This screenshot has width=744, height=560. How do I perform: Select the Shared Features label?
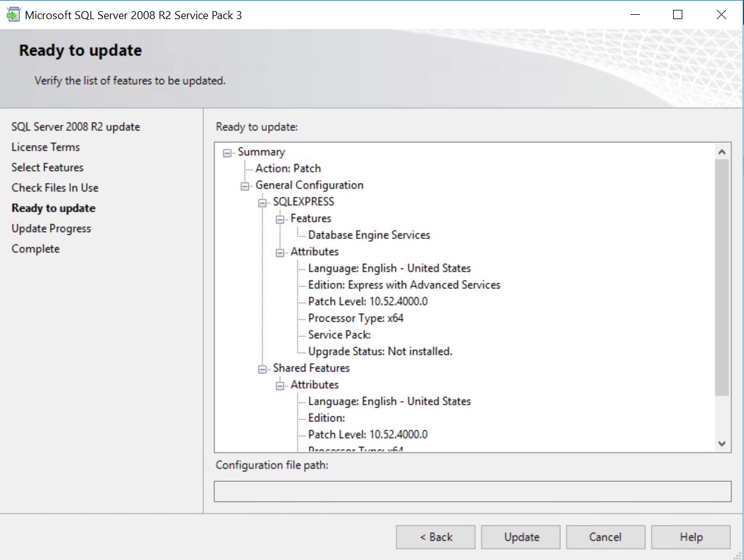pos(311,368)
